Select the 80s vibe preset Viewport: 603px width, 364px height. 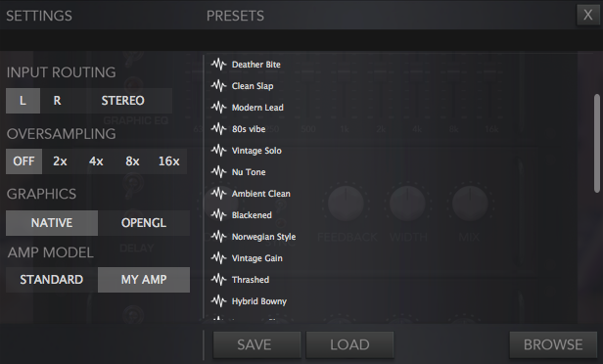pyautogui.click(x=249, y=129)
